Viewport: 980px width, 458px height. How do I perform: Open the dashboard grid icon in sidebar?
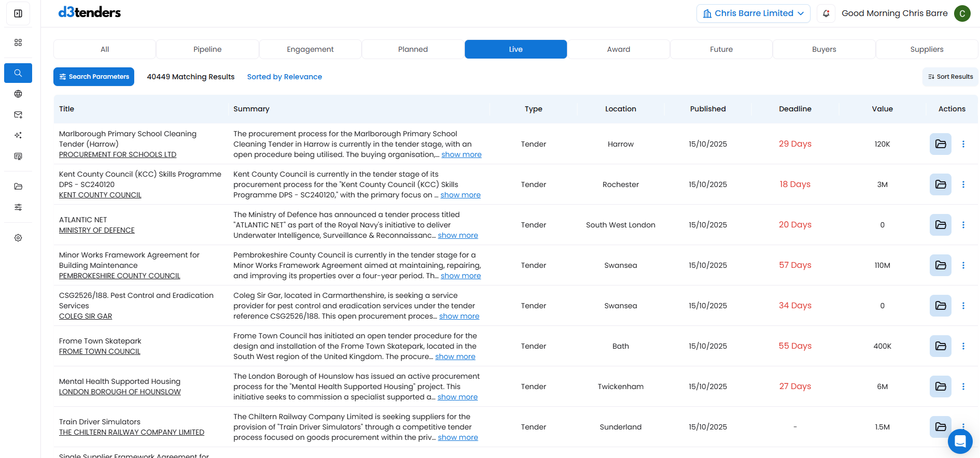[18, 42]
